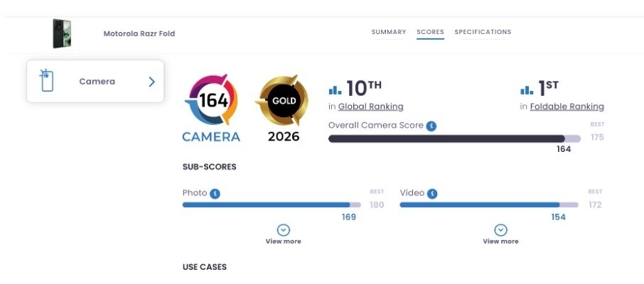Click the 10TH global rank value

coord(364,88)
